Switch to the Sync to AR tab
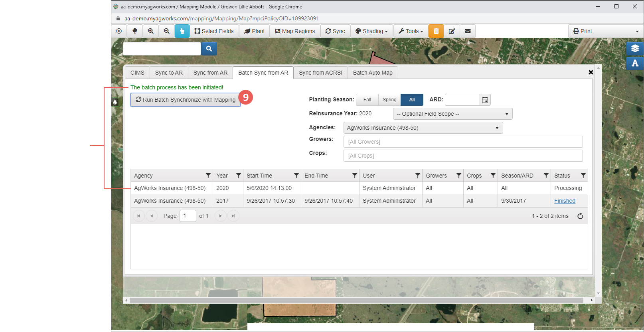Viewport: 644px width, 332px height. pos(169,73)
